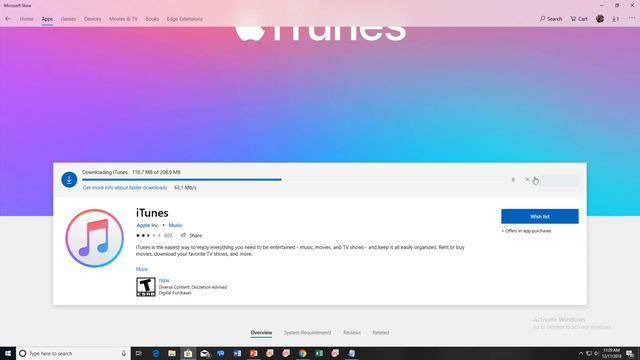Launch Microsoft Edge from the taskbar
Image resolution: width=640 pixels, height=360 pixels.
point(156,353)
